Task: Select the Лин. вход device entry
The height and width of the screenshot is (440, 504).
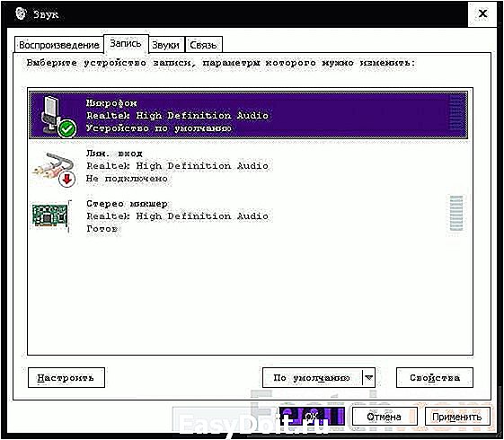Action: pos(249,166)
